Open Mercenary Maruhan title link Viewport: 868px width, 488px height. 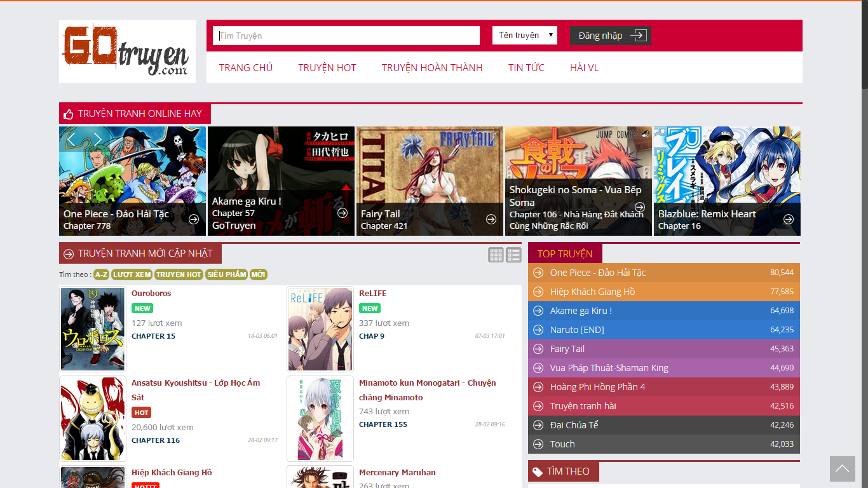coord(397,473)
